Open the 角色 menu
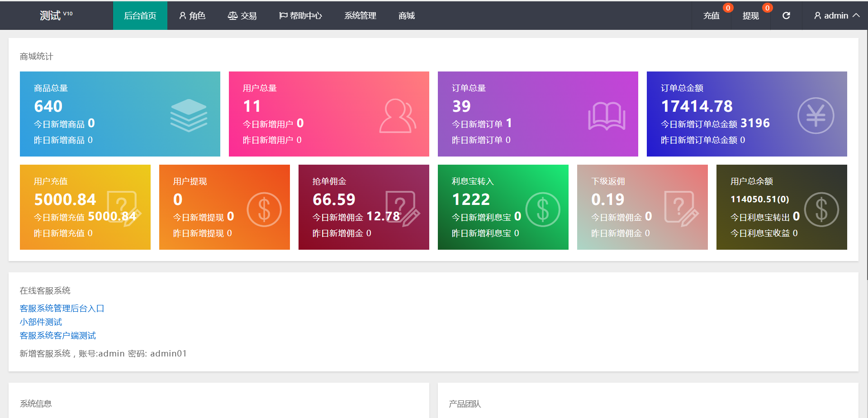This screenshot has width=868, height=418. (x=192, y=15)
